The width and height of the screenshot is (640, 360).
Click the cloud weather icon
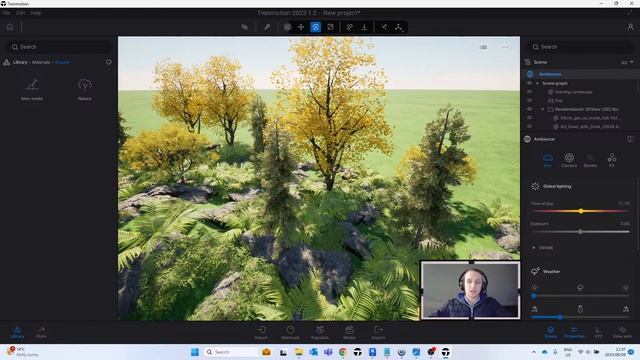point(580,288)
